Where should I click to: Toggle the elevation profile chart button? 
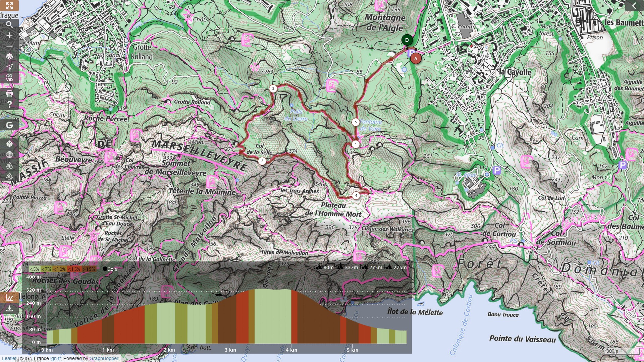point(9,298)
